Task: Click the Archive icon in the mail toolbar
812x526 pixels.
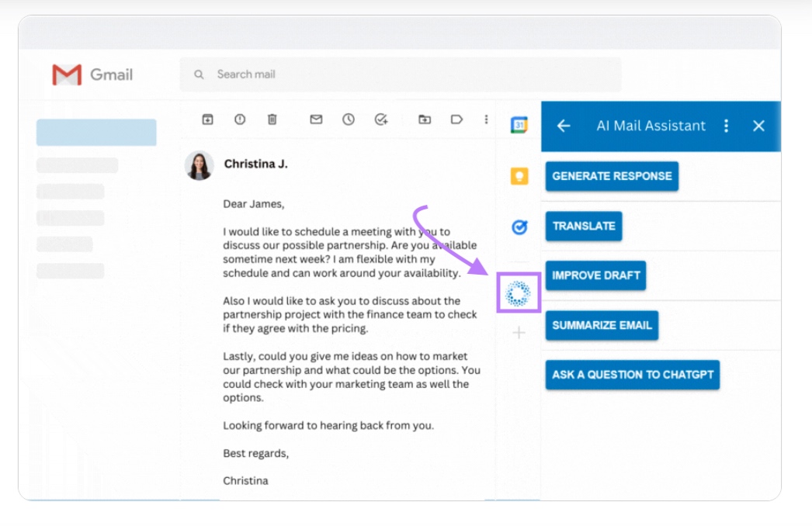Action: coord(207,119)
